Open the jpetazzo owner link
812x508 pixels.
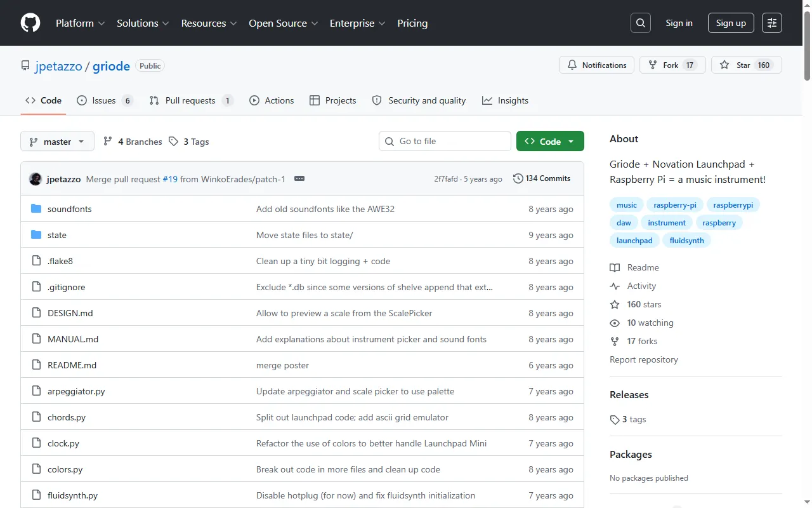(58, 66)
